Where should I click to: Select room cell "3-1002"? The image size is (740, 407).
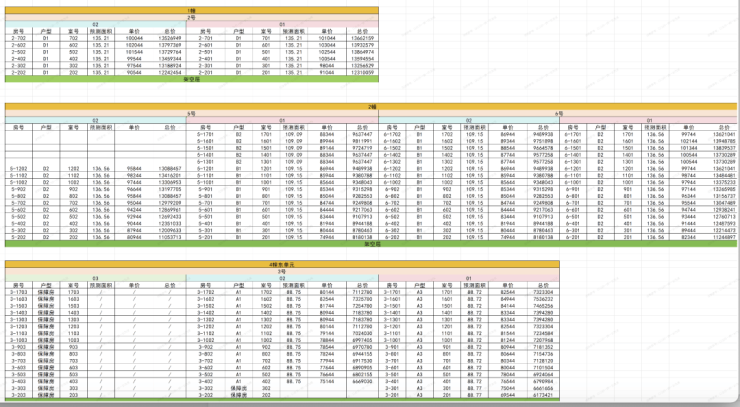pyautogui.click(x=206, y=340)
